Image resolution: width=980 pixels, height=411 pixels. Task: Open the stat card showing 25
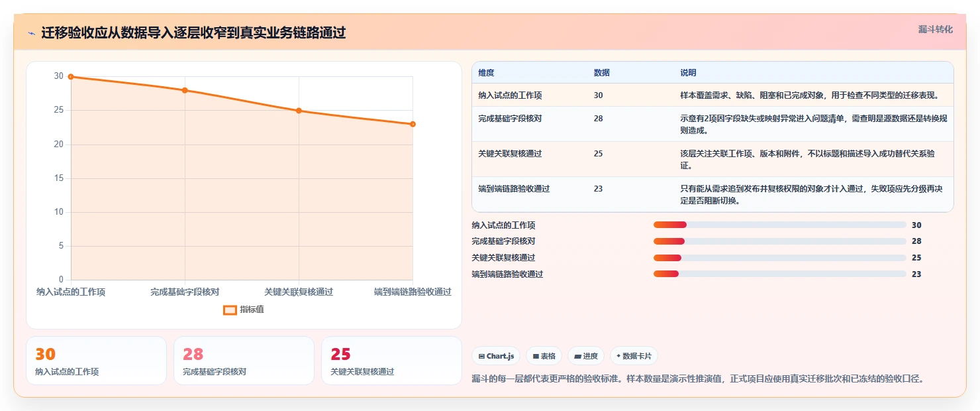coord(391,361)
